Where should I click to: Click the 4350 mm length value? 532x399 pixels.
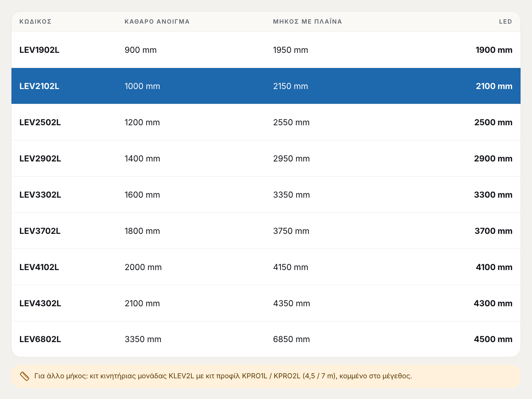(x=291, y=303)
